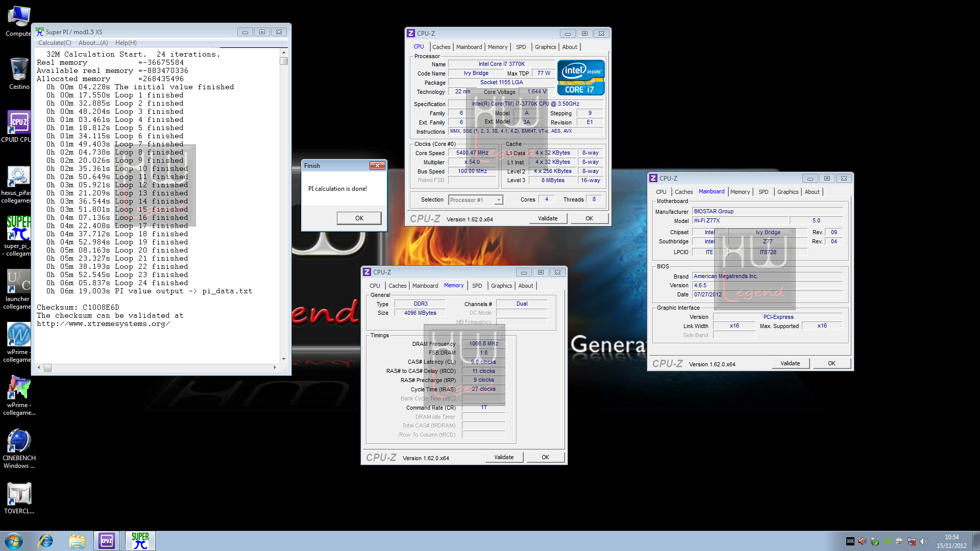Viewport: 980px width, 551px height.
Task: Click OK in the Mainboard CPU-Z window
Action: point(831,363)
